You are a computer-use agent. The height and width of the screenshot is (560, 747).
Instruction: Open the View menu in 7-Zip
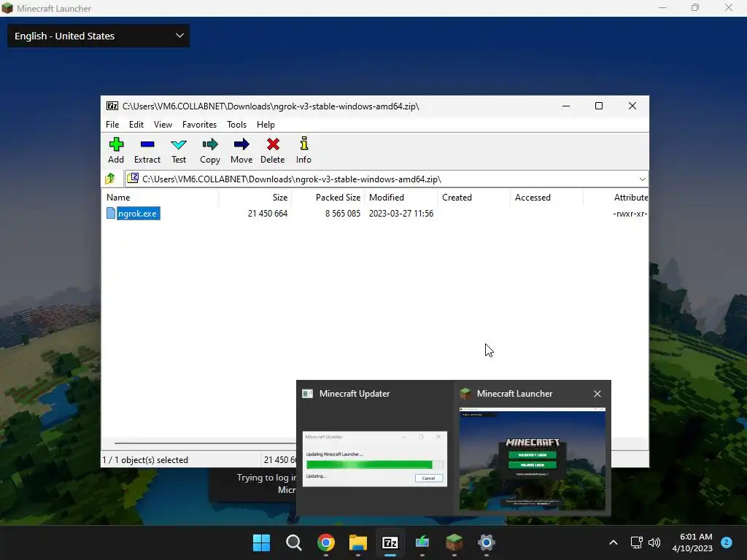tap(163, 124)
